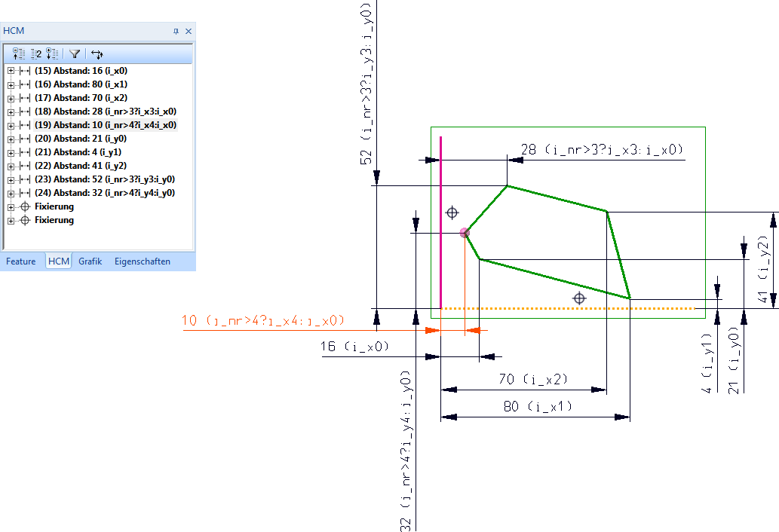Select '(19) Abstand: 10' tree row
Image resolution: width=779 pixels, height=532 pixels.
[106, 125]
